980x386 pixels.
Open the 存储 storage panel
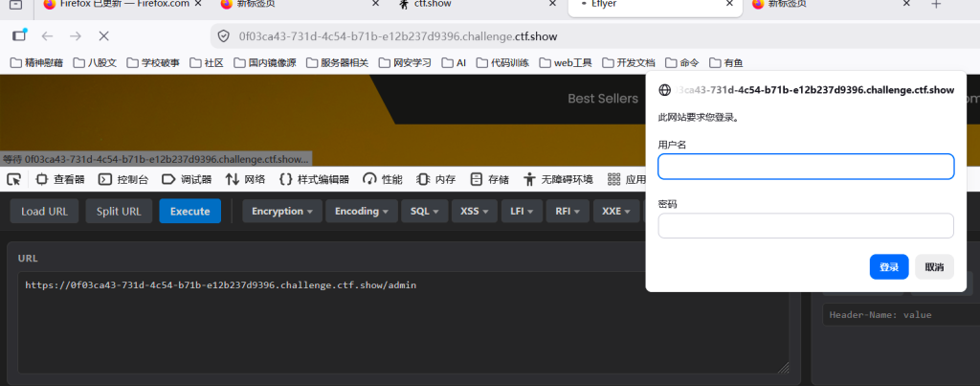489,179
